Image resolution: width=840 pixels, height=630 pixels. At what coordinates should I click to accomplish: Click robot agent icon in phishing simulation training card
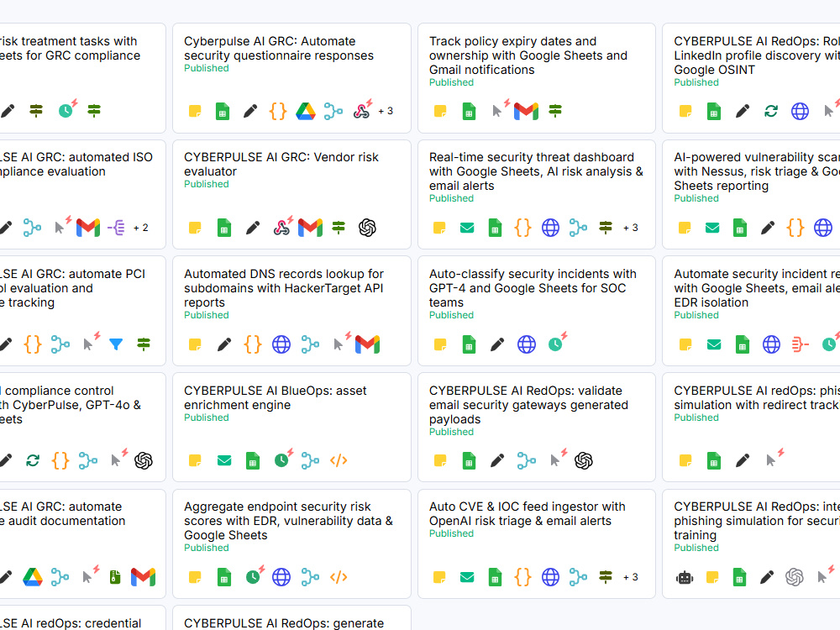(685, 578)
